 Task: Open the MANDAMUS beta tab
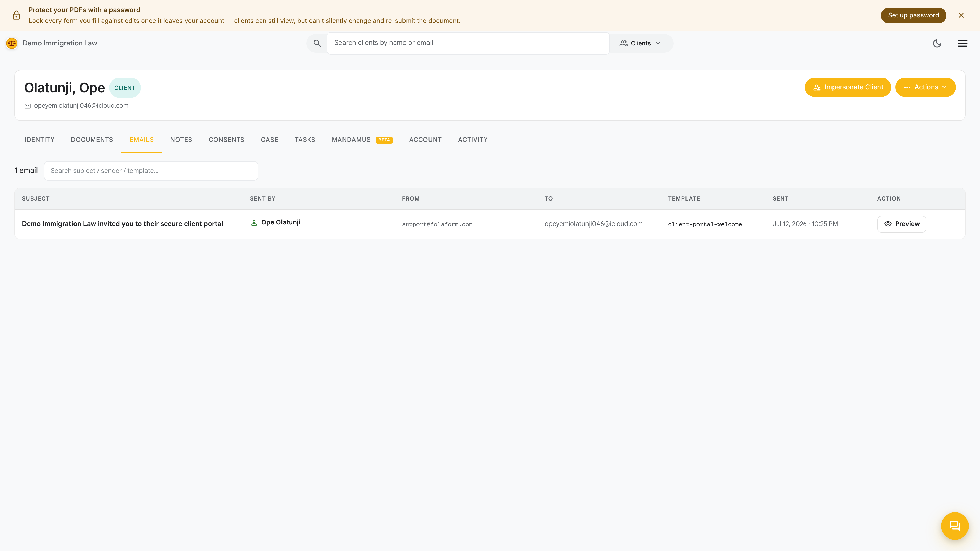362,140
